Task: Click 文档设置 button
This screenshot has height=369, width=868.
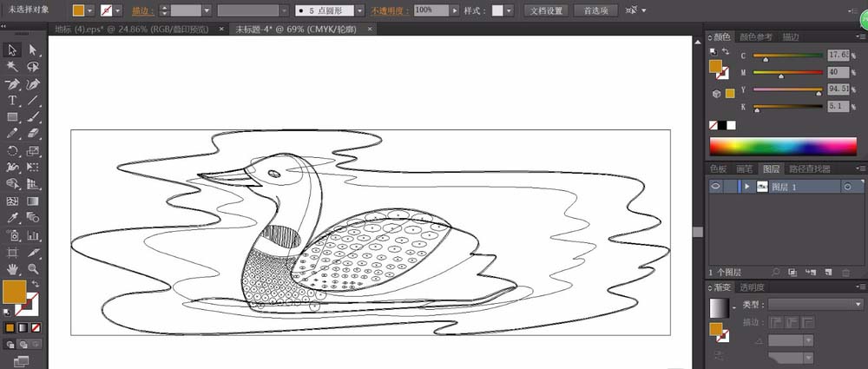Action: point(546,10)
